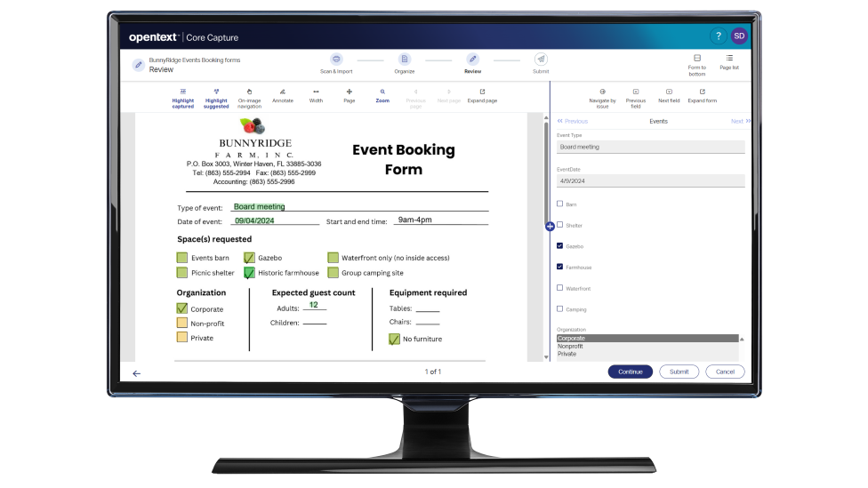Click the Historic farmhouse checkbox on document
Image resolution: width=868 pixels, height=488 pixels.
(249, 272)
